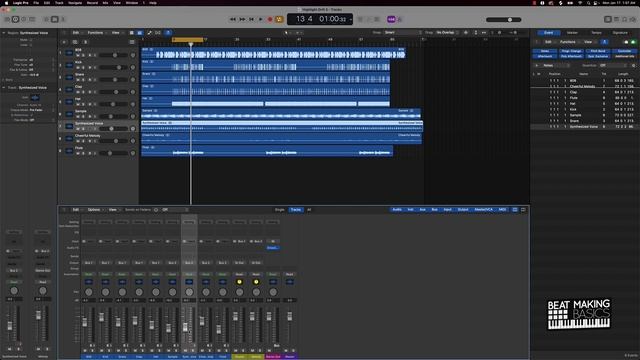Image resolution: width=640 pixels, height=360 pixels.
Task: Collapse the Region inspector disclosure triangle
Action: tap(4, 33)
